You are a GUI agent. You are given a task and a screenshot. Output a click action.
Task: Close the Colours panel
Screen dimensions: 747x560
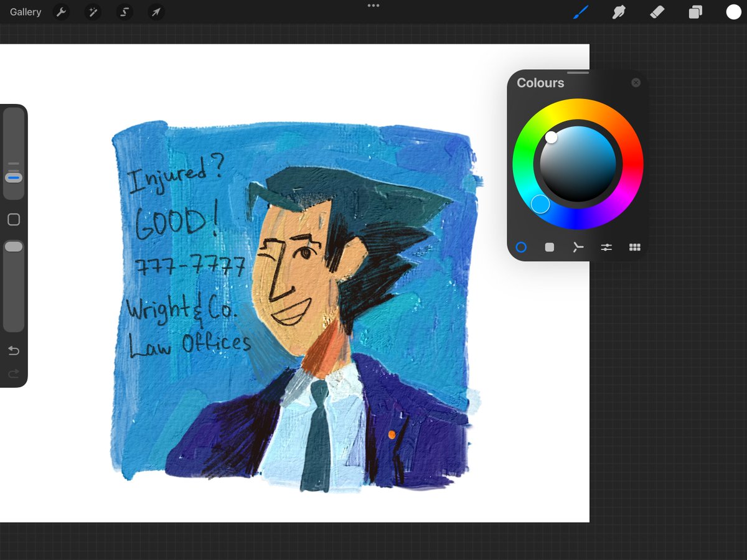[x=636, y=82]
